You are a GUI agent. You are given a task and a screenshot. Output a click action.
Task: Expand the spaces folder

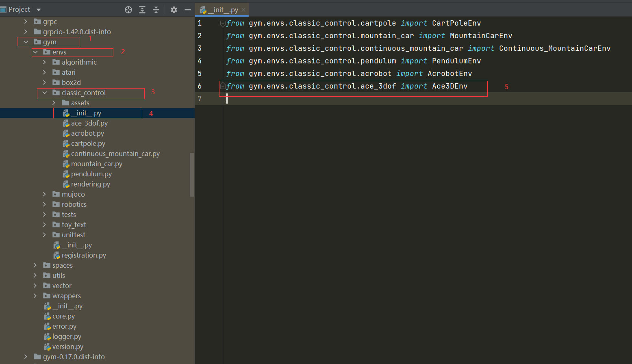[35, 265]
